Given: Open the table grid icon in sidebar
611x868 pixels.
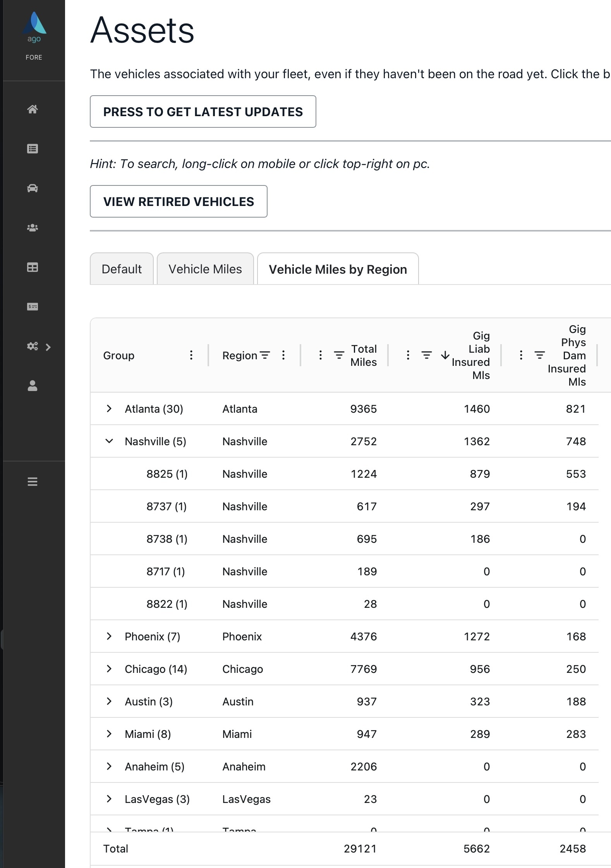Looking at the screenshot, I should tap(33, 267).
